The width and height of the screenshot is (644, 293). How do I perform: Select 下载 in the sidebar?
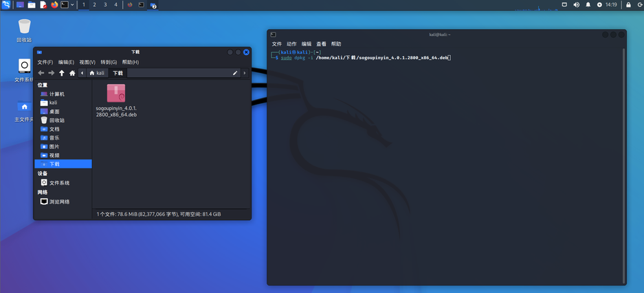[63, 164]
